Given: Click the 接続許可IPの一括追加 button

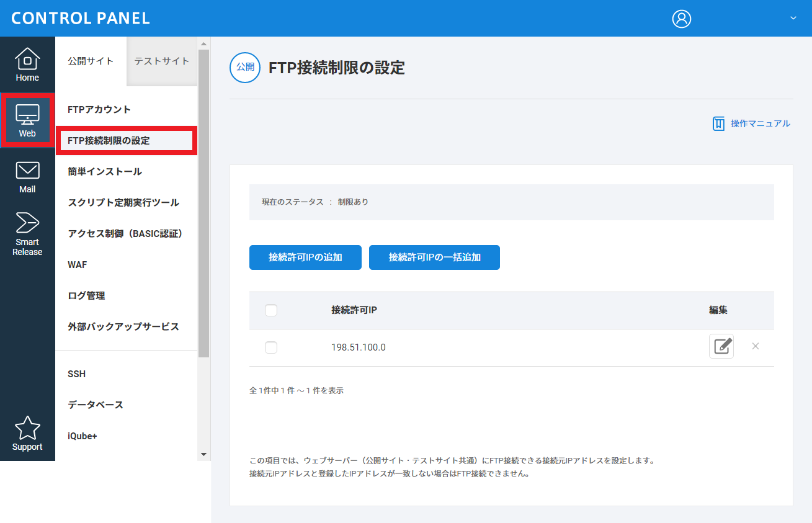Looking at the screenshot, I should coord(434,257).
